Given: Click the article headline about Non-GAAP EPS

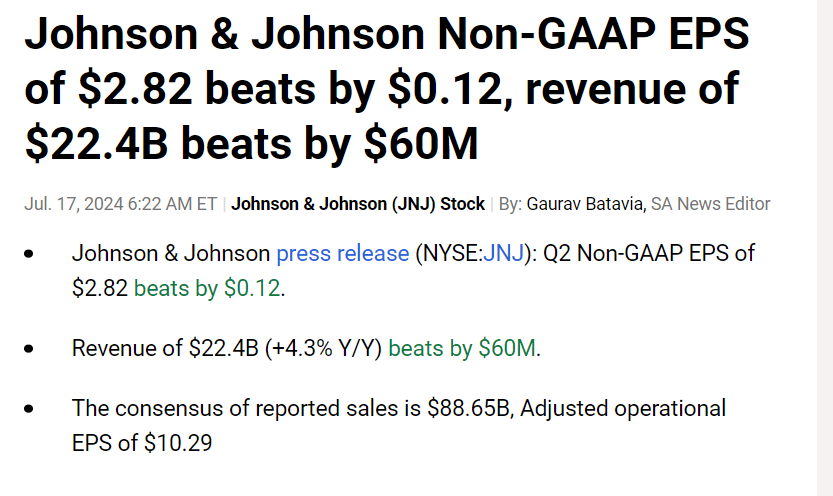Looking at the screenshot, I should 388,89.
